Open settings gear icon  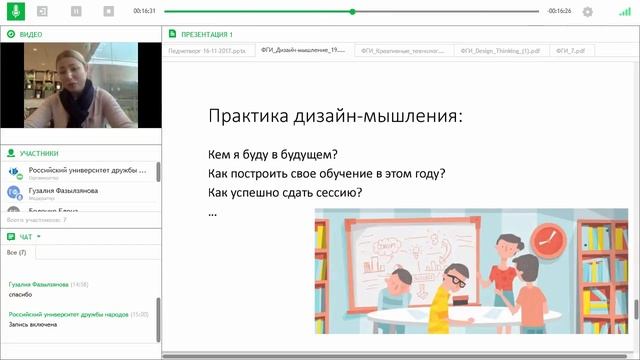(x=588, y=12)
